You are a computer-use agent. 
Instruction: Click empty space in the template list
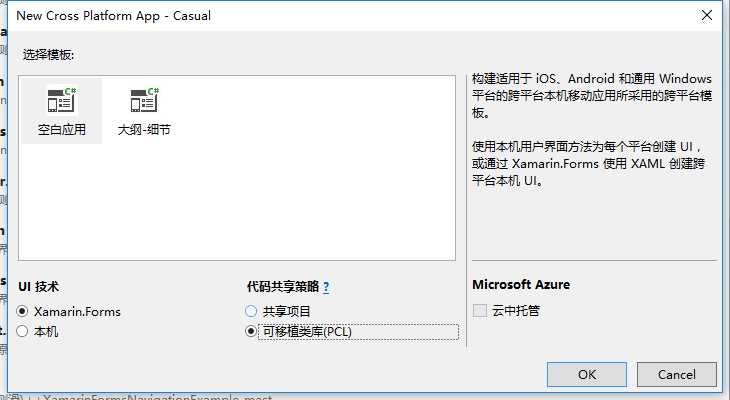[x=300, y=200]
